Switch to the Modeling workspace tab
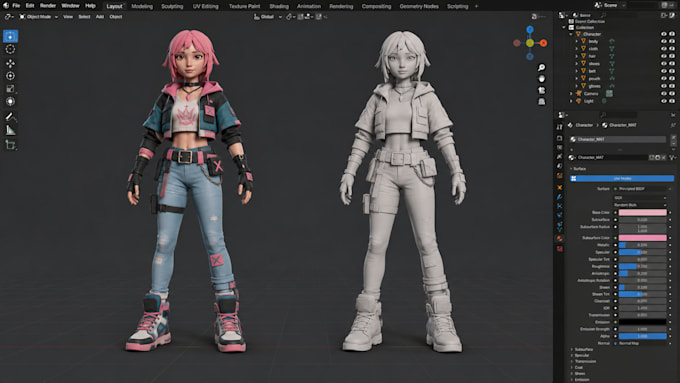Image resolution: width=680 pixels, height=383 pixels. 142,6
